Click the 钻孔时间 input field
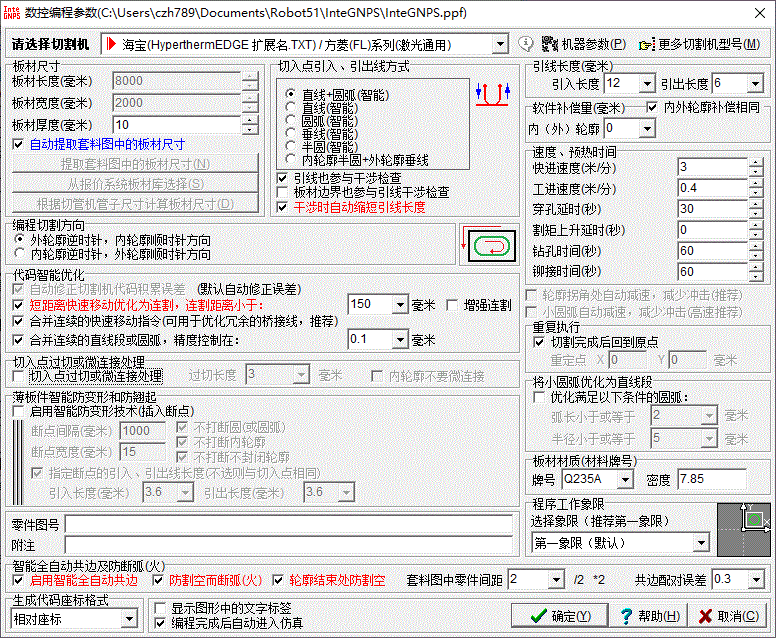Viewport: 776px width, 638px height. click(x=712, y=251)
